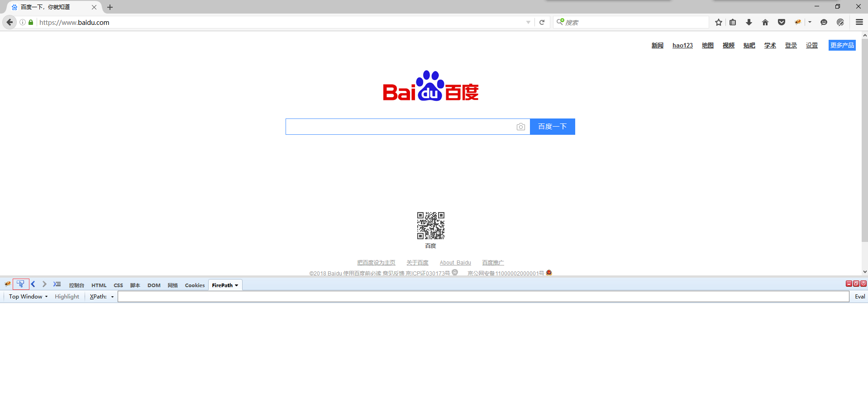Screen dimensions: 868x407
Task: Minimize the Firebug panel
Action: tap(849, 284)
